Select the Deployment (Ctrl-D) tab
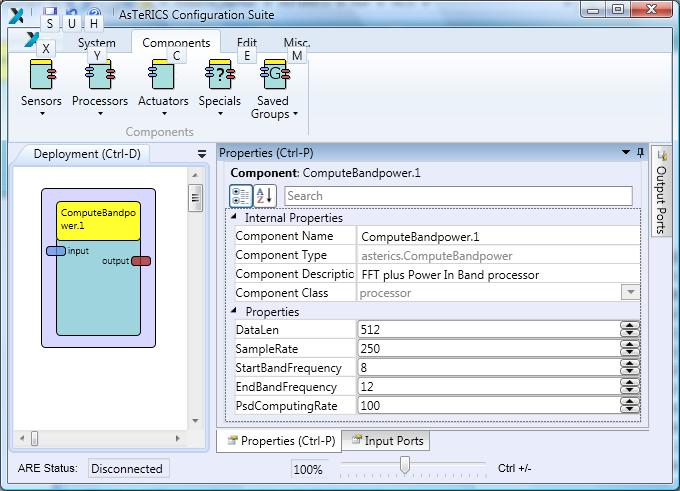The height and width of the screenshot is (491, 680). pyautogui.click(x=87, y=154)
